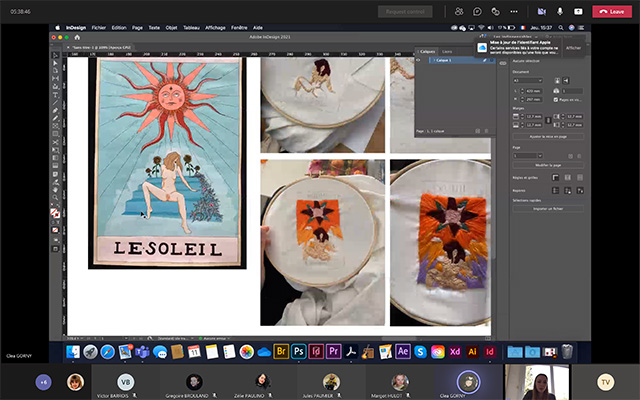Click fill and stroke color swatch
The image size is (640, 400).
55,213
